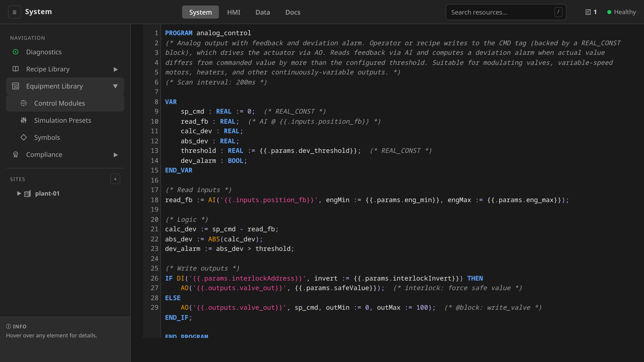Click the 'Hover over any element' info text
This screenshot has width=644, height=362.
coord(52,335)
